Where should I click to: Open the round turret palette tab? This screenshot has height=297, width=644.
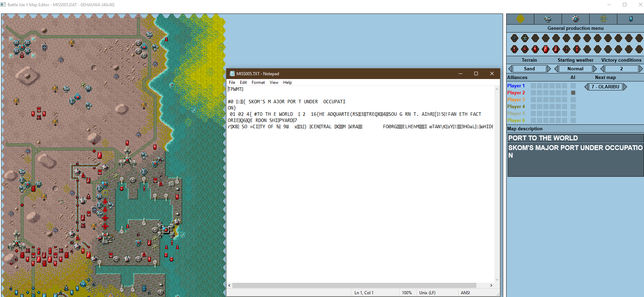pos(575,19)
